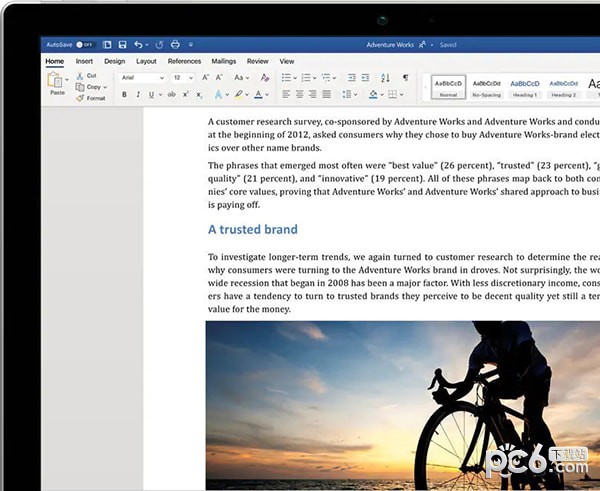The width and height of the screenshot is (600, 491).
Task: Toggle the AutoSave switch
Action: pyautogui.click(x=85, y=45)
